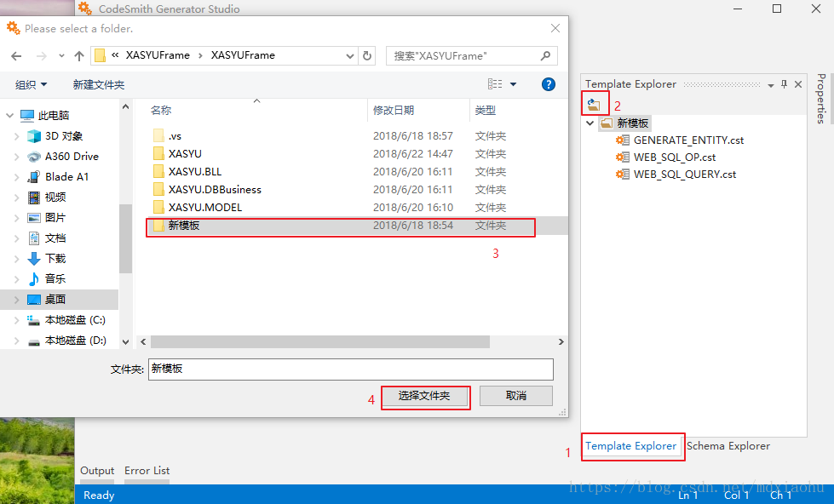Click file list horizontal scrollbar
This screenshot has width=834, height=504.
click(x=319, y=342)
